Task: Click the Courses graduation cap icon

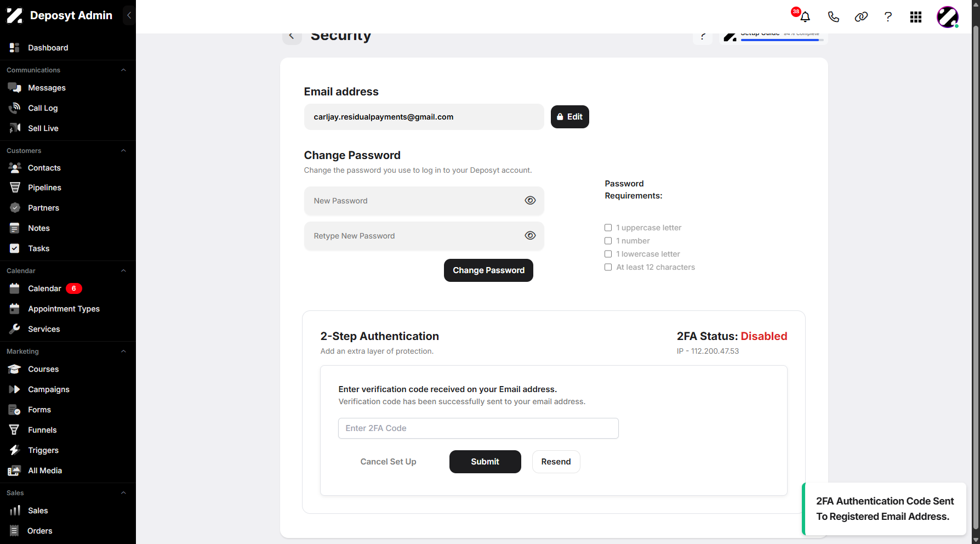Action: (x=15, y=369)
